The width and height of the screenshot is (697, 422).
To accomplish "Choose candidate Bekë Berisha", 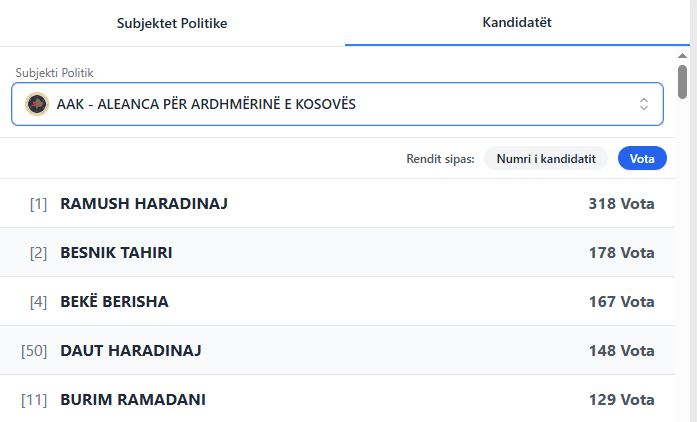I will click(x=114, y=302).
